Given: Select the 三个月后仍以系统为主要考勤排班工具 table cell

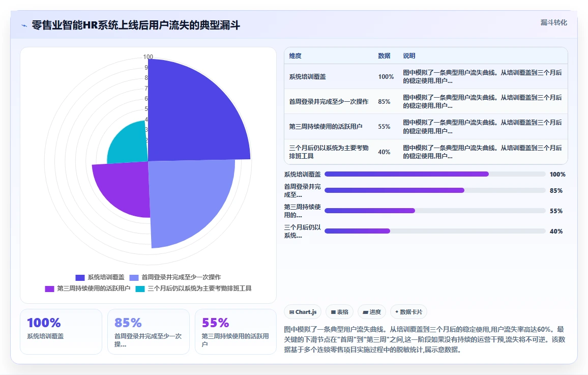Looking at the screenshot, I should pyautogui.click(x=329, y=152).
